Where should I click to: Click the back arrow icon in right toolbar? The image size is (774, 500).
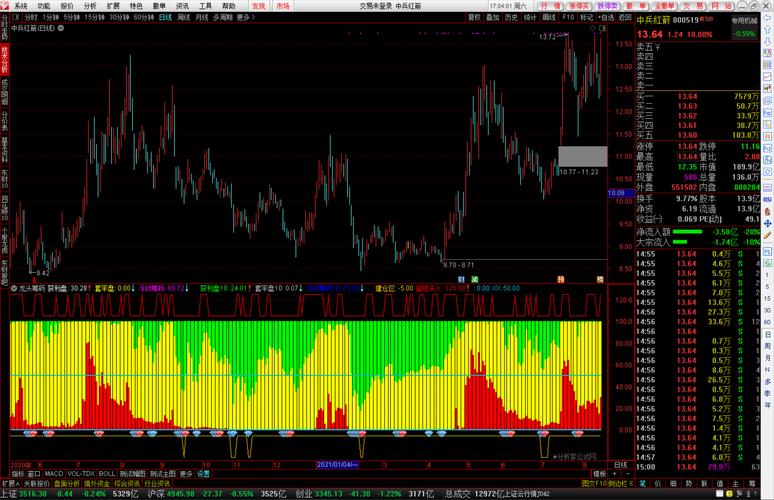pos(768,17)
